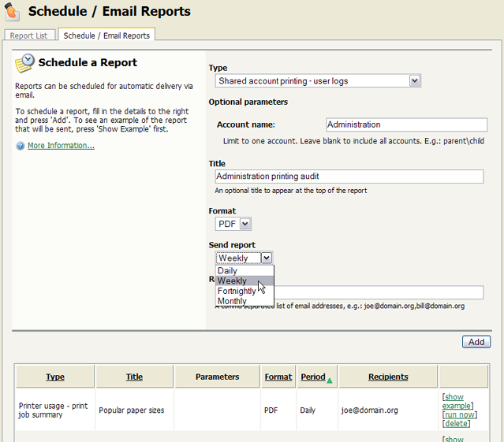504x442 pixels.
Task: Sort the table by the Type column
Action: pos(55,377)
